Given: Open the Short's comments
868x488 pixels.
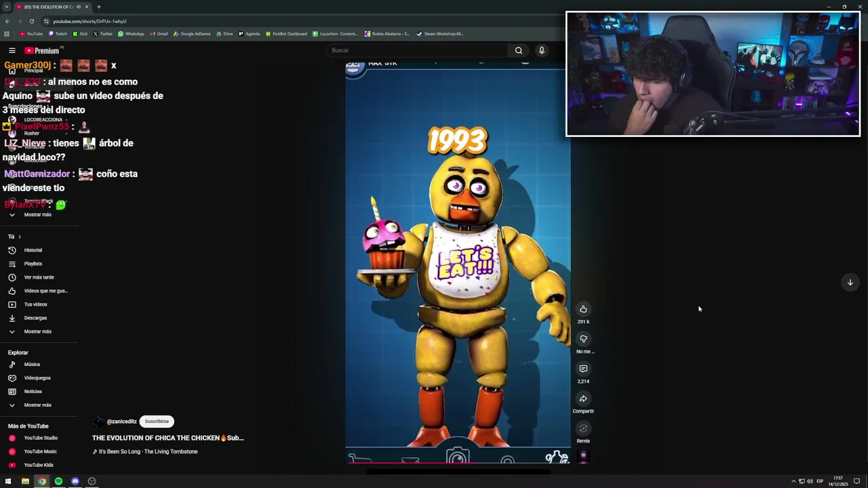Looking at the screenshot, I should coord(583,369).
